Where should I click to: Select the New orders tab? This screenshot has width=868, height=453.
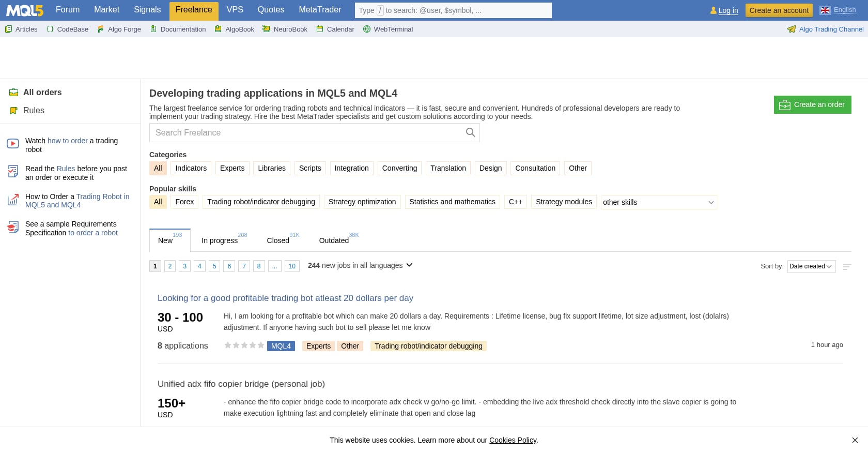pyautogui.click(x=170, y=240)
